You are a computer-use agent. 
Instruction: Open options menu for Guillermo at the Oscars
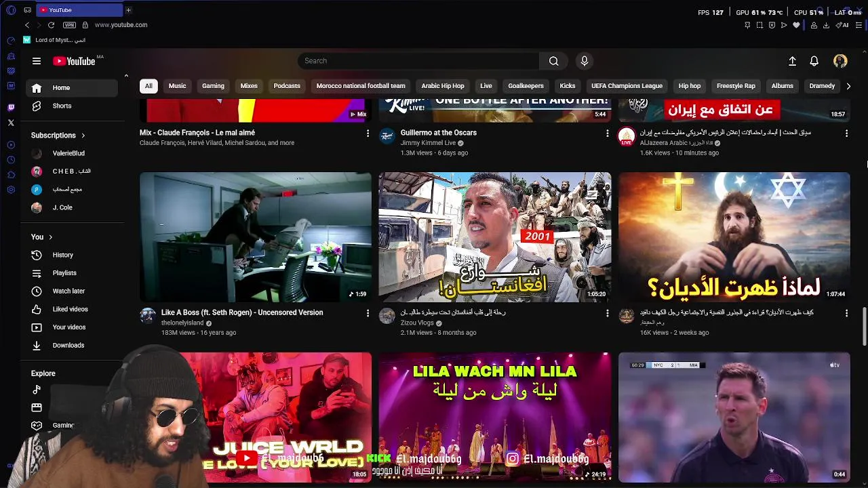(607, 134)
